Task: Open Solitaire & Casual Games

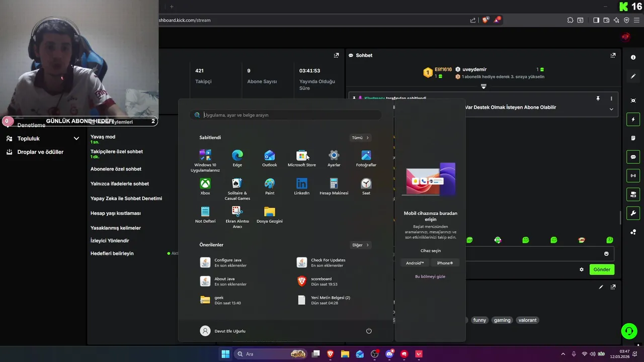Action: pyautogui.click(x=237, y=189)
